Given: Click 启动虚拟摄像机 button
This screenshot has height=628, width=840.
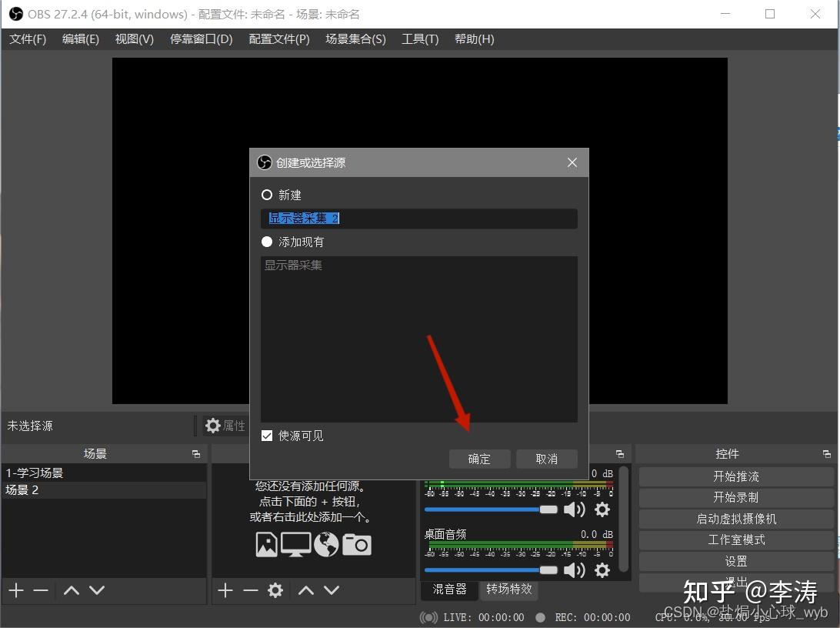Looking at the screenshot, I should [x=736, y=519].
